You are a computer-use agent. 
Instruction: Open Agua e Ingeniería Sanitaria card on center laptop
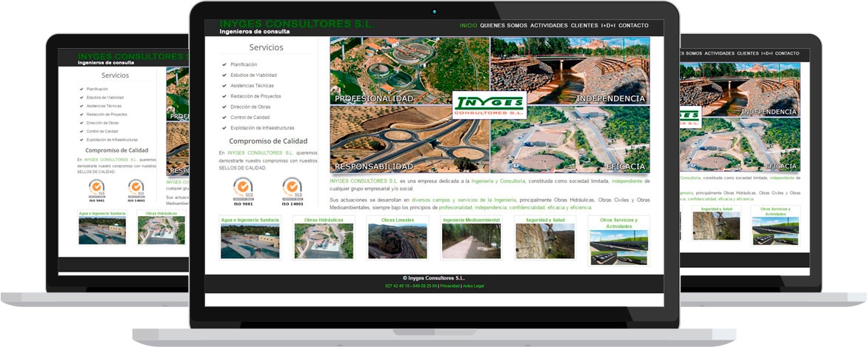click(250, 238)
